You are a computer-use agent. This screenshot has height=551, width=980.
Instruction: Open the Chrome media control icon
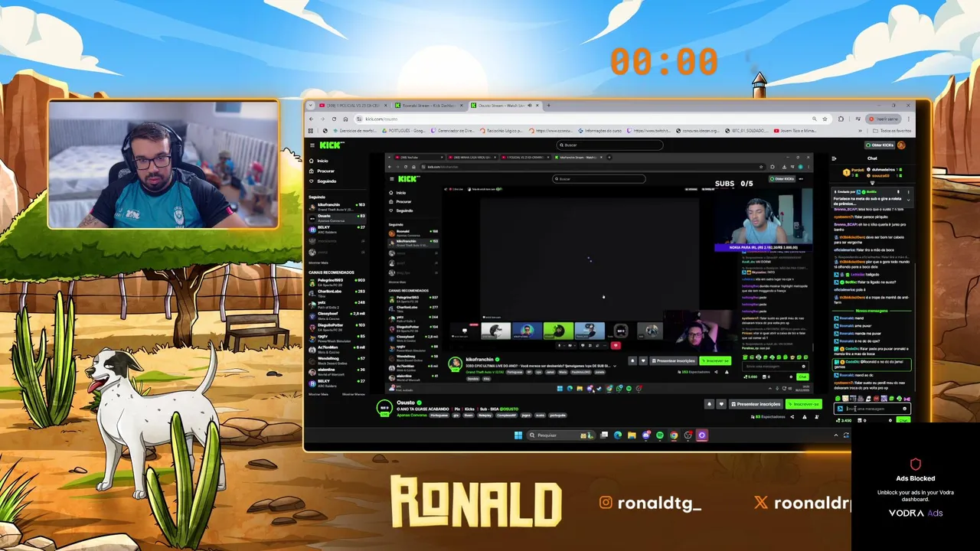click(858, 119)
